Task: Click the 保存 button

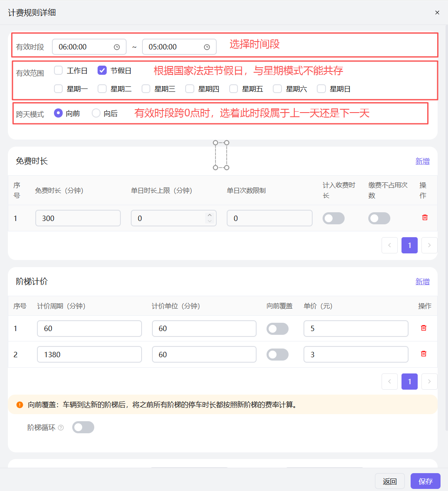Action: 425,481
